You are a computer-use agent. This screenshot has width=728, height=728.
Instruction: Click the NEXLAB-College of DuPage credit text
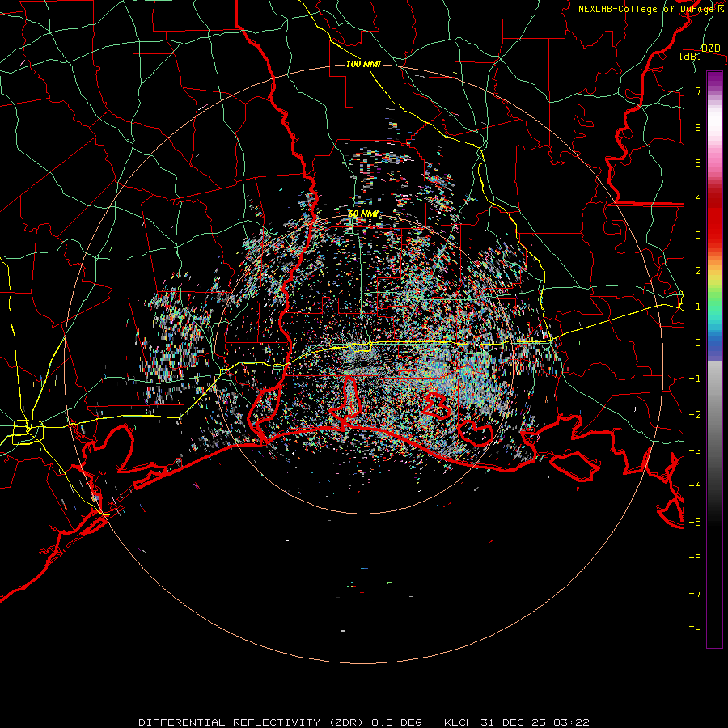coord(650,9)
